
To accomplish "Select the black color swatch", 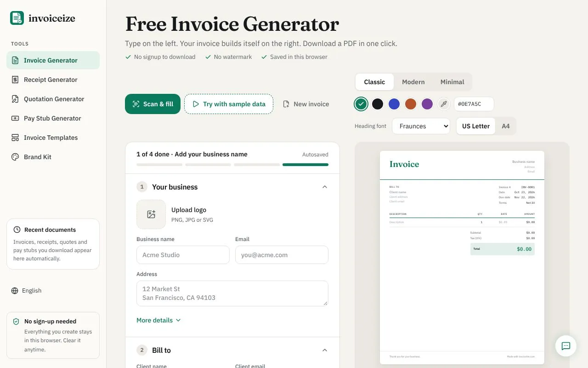I will pos(378,104).
